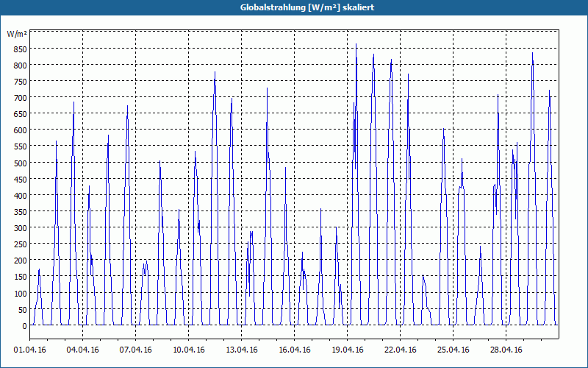588x368 pixels.
Task: Click the date label 04.04.16
Action: pyautogui.click(x=82, y=350)
